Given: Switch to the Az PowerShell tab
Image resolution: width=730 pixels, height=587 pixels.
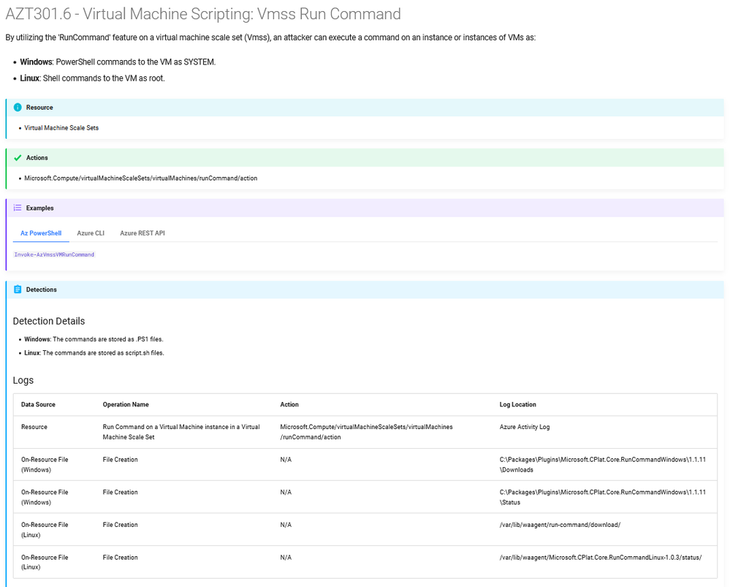Looking at the screenshot, I should click(x=41, y=233).
